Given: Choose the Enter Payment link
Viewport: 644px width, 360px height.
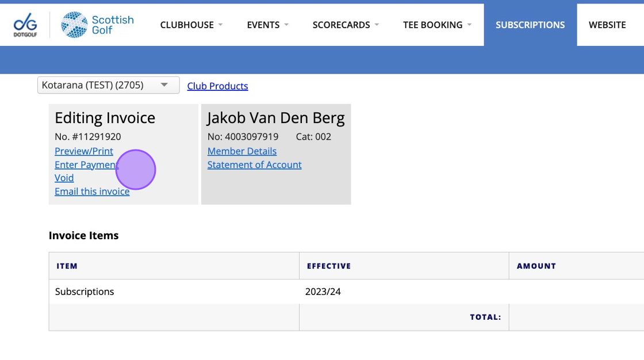Looking at the screenshot, I should 85,165.
